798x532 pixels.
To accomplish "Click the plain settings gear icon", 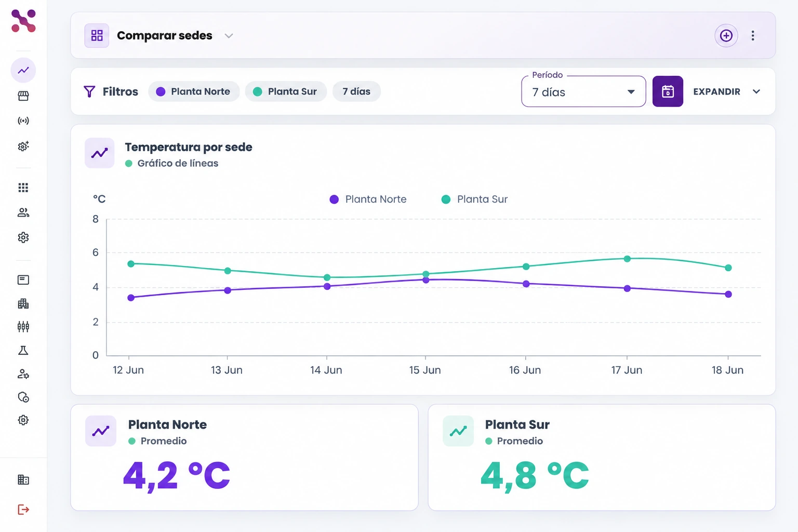I will [23, 237].
